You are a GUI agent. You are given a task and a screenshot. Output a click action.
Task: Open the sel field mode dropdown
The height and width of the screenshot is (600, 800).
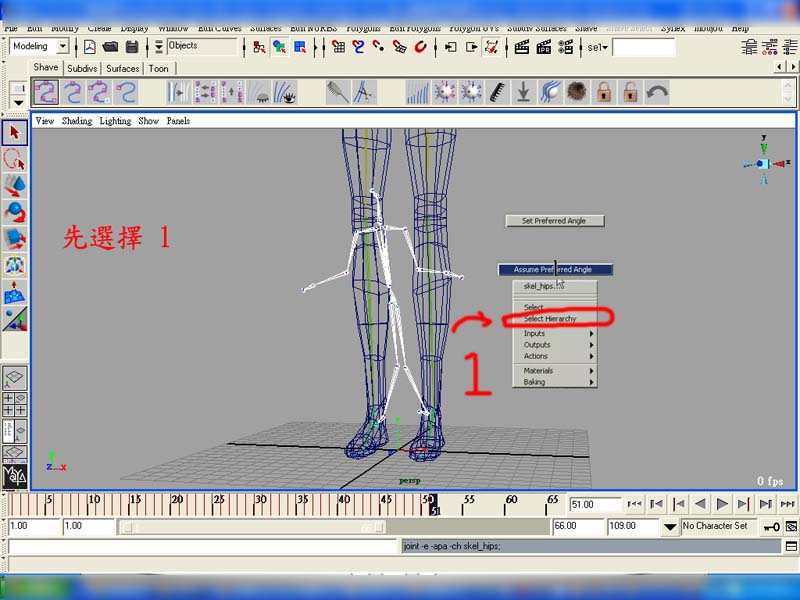click(x=597, y=47)
